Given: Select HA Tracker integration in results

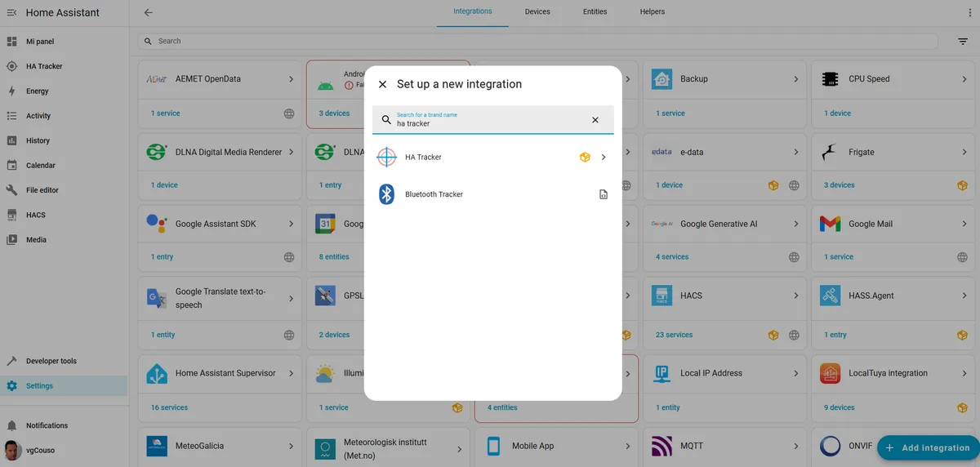Looking at the screenshot, I should click(x=492, y=157).
